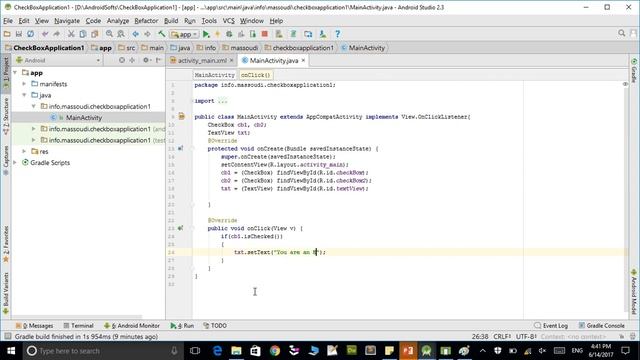
Task: Click the Apply Changes lightning icon
Action: coord(218,34)
